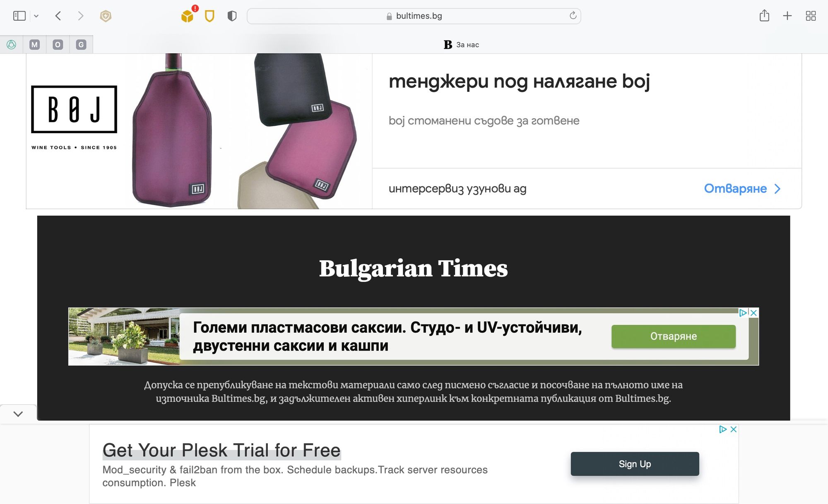Go back to the previous page
This screenshot has height=504, width=828.
(x=58, y=16)
